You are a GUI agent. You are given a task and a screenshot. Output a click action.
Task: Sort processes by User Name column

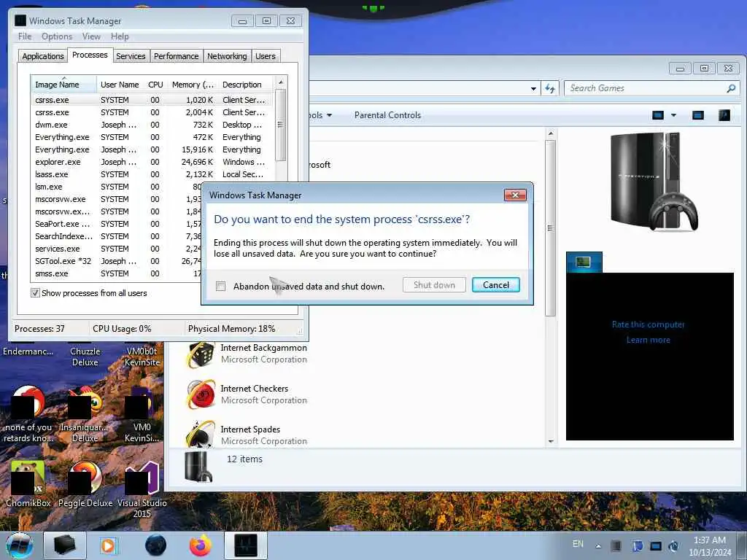[x=120, y=85]
